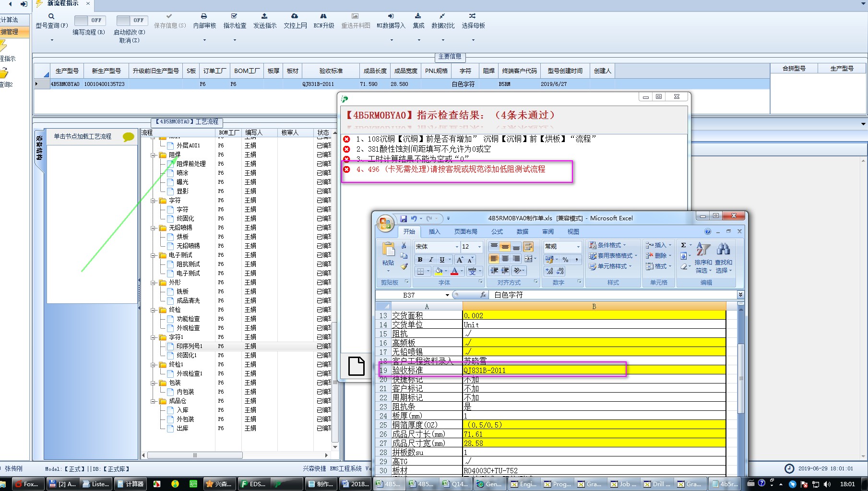The height and width of the screenshot is (491, 868).
Task: Open 套用表格格式 in Excel ribbon
Action: coord(613,256)
